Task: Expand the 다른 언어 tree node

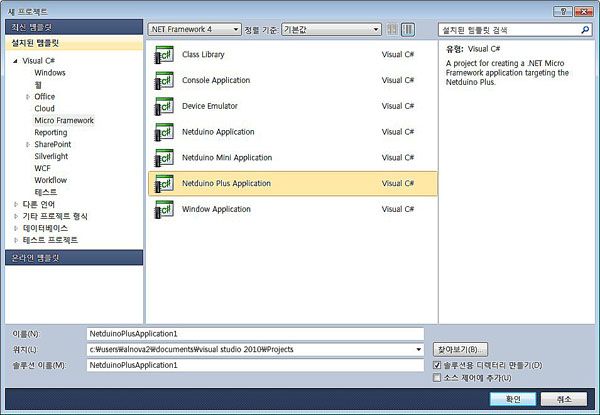Action: tap(15, 204)
